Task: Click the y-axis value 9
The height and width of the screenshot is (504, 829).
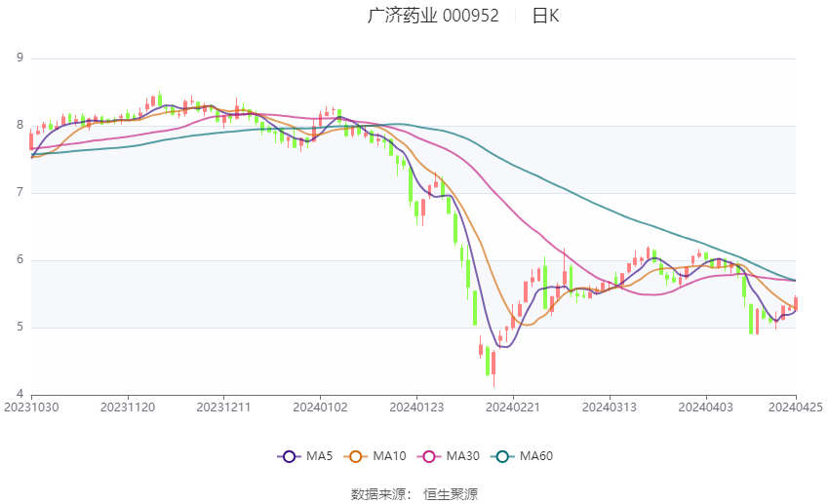Action: point(20,58)
